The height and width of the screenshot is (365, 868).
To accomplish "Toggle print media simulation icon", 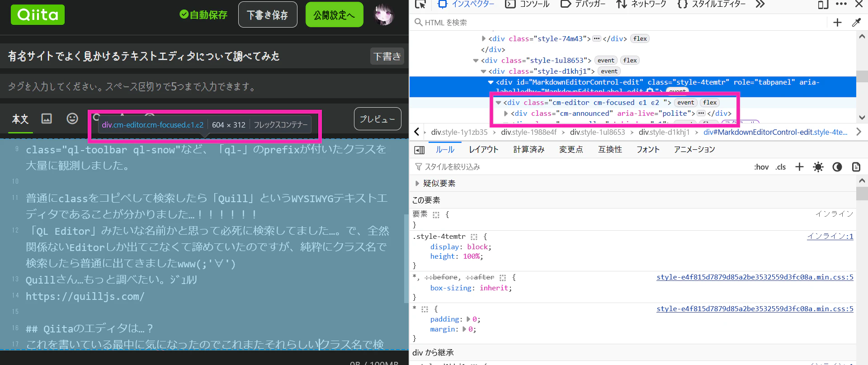I will tap(856, 167).
